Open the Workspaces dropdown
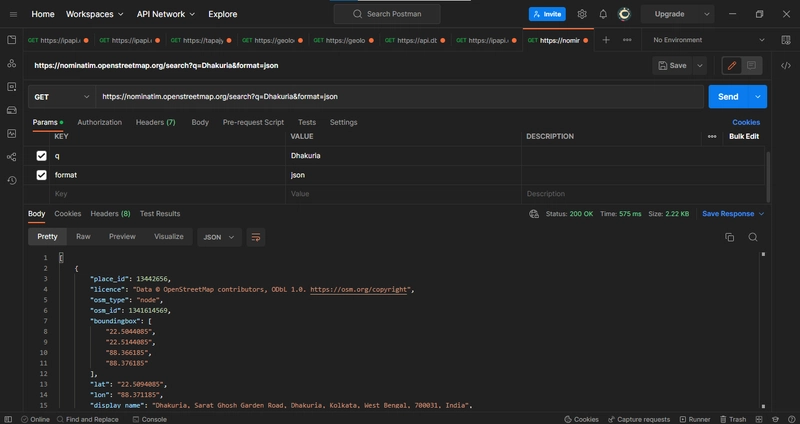Viewport: 800px width, 424px height. pos(94,14)
